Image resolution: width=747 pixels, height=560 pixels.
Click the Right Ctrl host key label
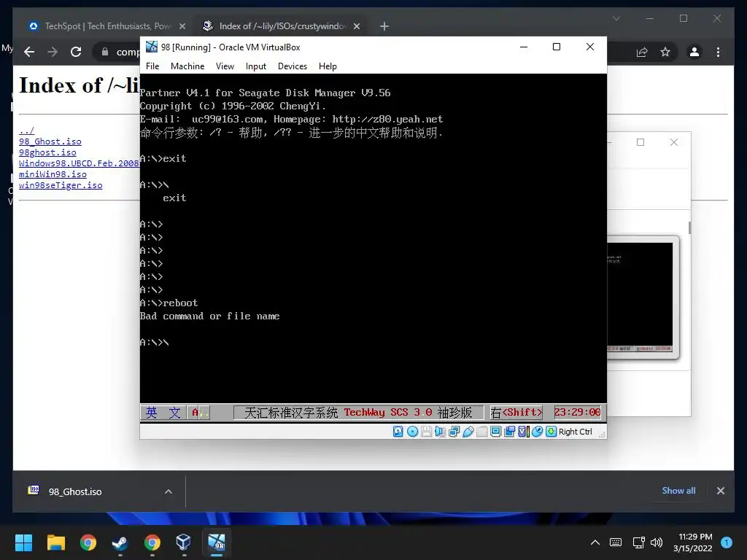pos(575,432)
